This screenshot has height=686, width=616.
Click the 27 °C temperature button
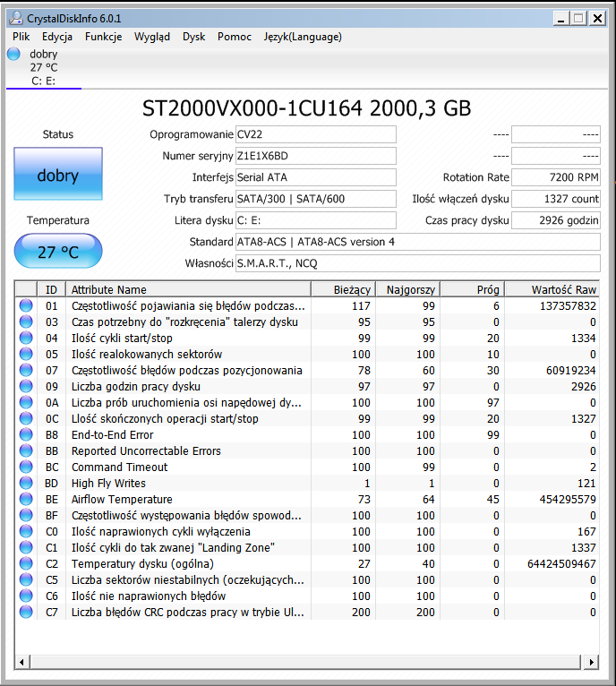click(58, 251)
